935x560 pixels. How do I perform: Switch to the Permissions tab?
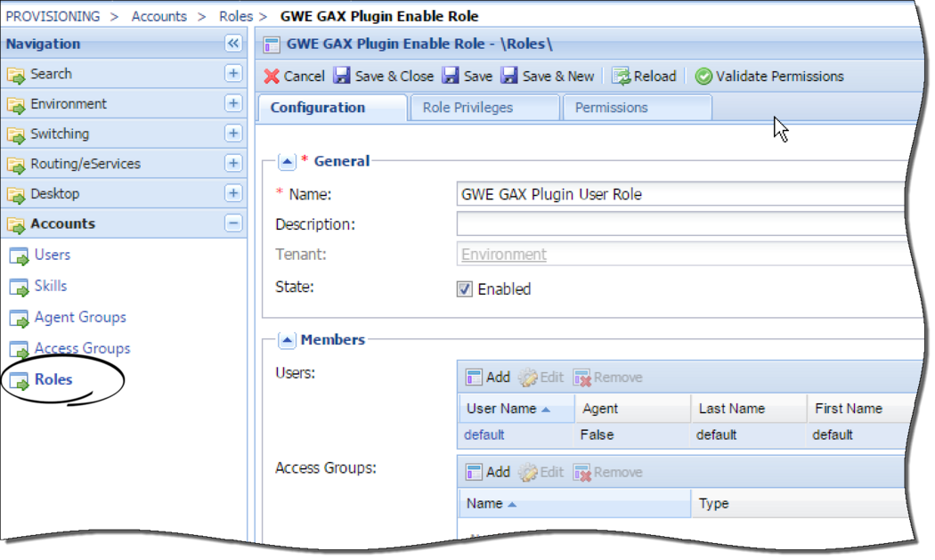point(637,108)
